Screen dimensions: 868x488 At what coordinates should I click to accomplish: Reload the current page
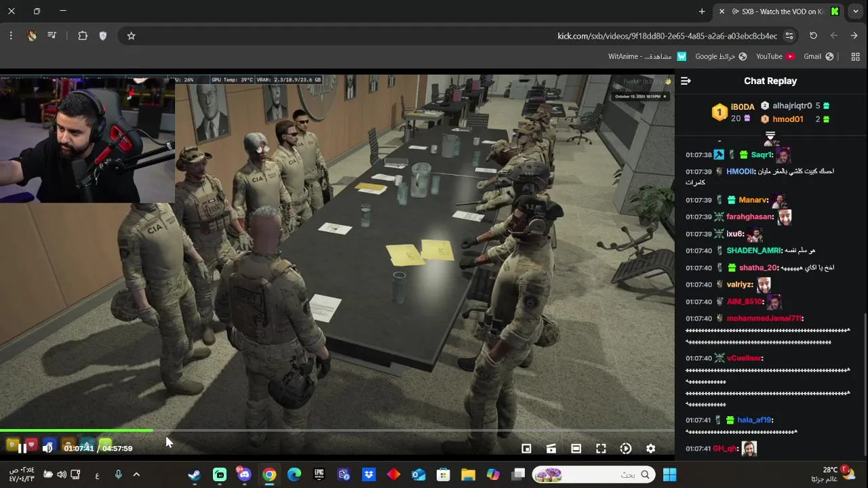813,36
